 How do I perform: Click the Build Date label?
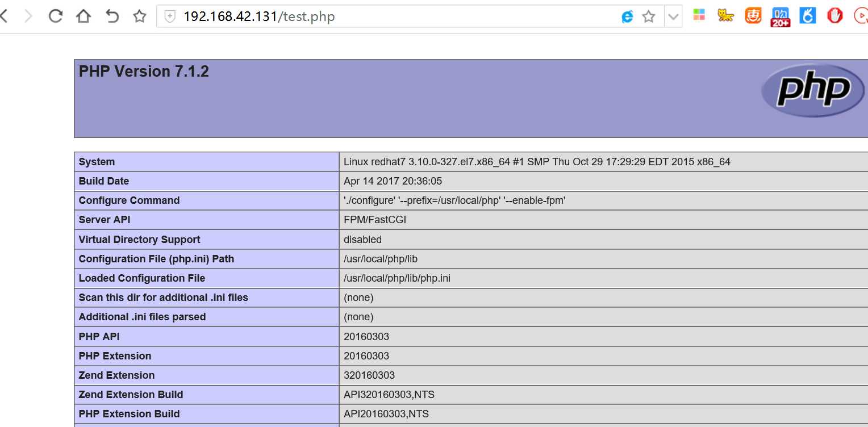[104, 181]
